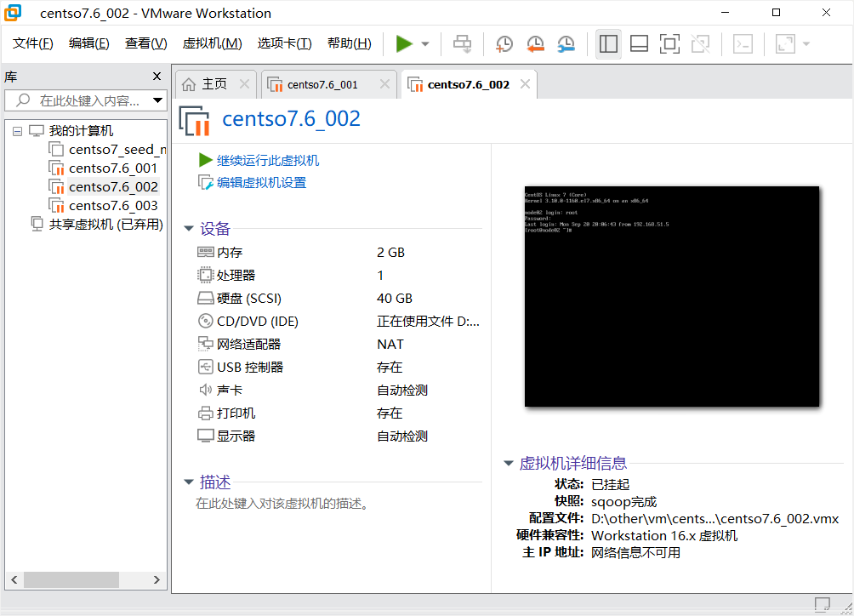This screenshot has height=616, width=854.
Task: Revert virtual machine to previous snapshot
Action: (x=535, y=43)
